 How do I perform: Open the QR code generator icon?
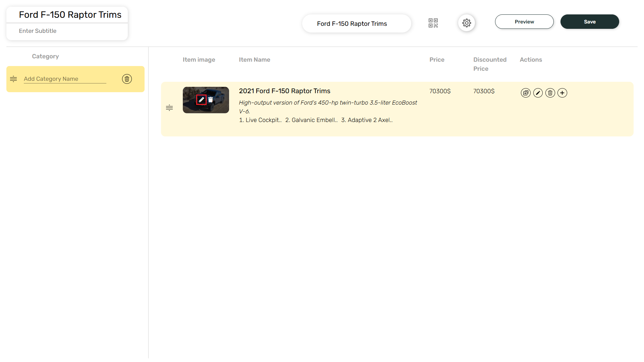[433, 23]
